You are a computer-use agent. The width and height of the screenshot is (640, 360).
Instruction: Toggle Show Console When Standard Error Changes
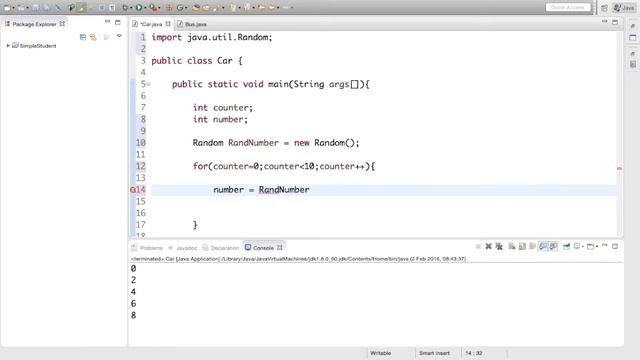[x=553, y=247]
